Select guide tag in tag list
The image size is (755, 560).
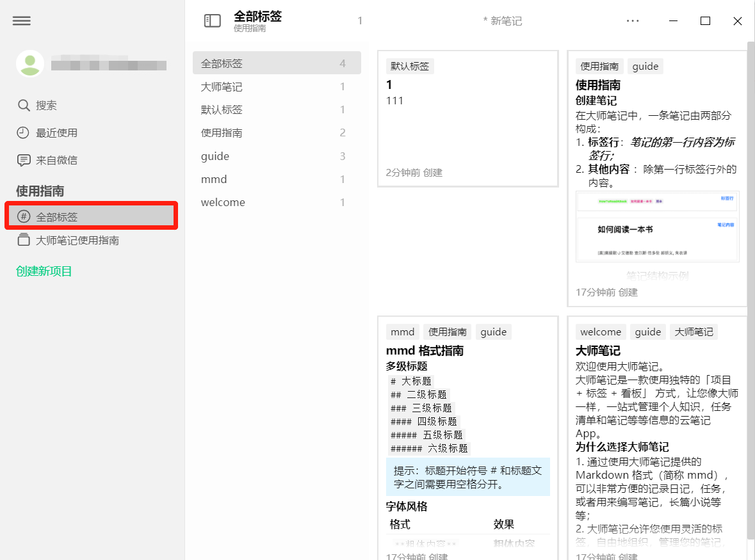[x=277, y=156]
